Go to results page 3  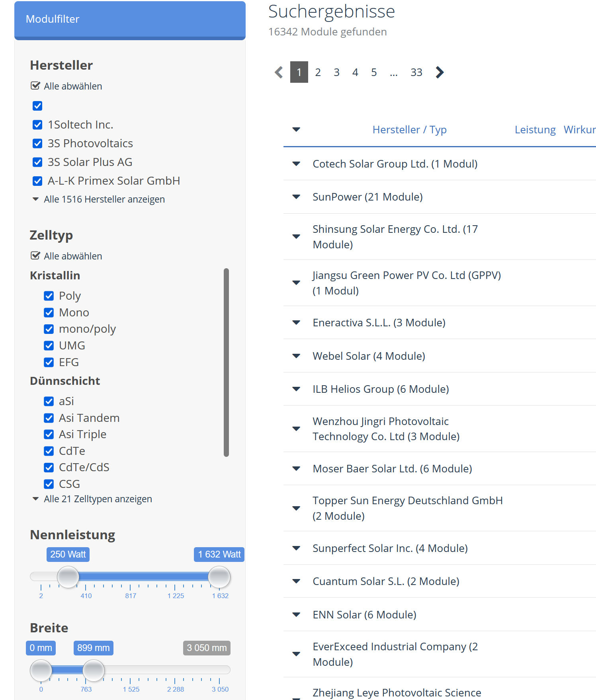coord(336,72)
